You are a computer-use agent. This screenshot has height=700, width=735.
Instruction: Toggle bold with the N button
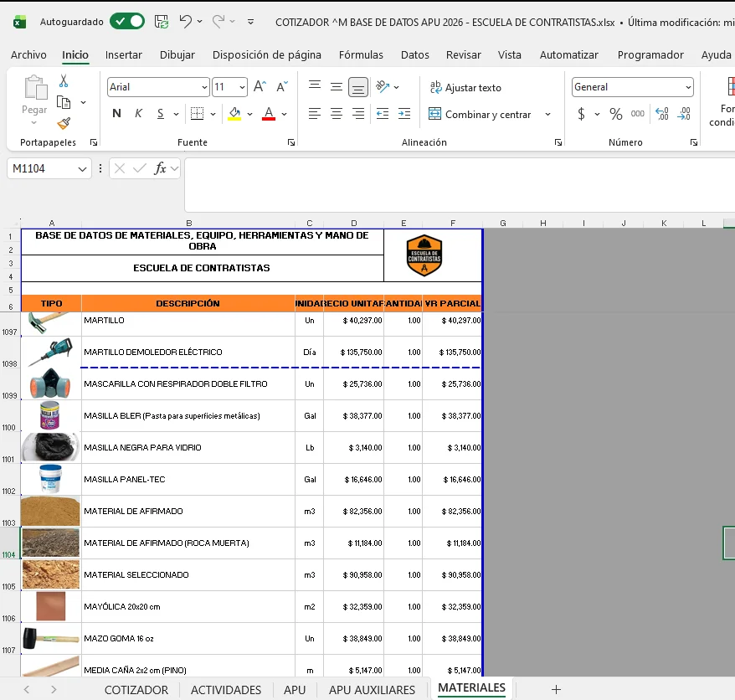point(116,114)
